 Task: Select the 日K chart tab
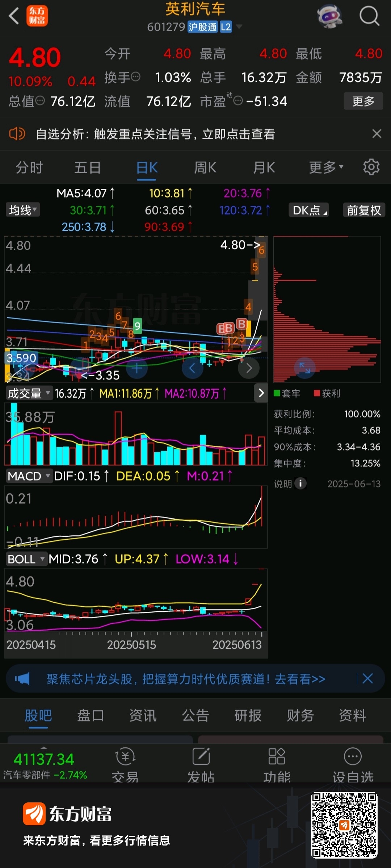coord(147,168)
